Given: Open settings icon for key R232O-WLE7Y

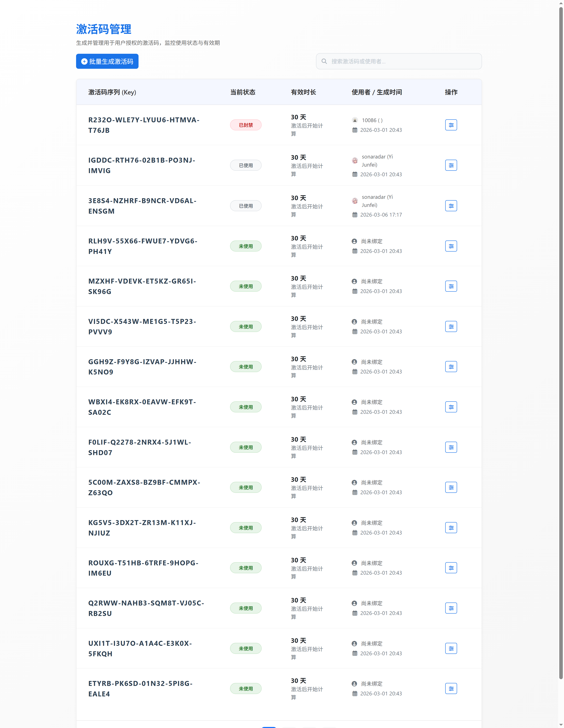Looking at the screenshot, I should click(451, 125).
